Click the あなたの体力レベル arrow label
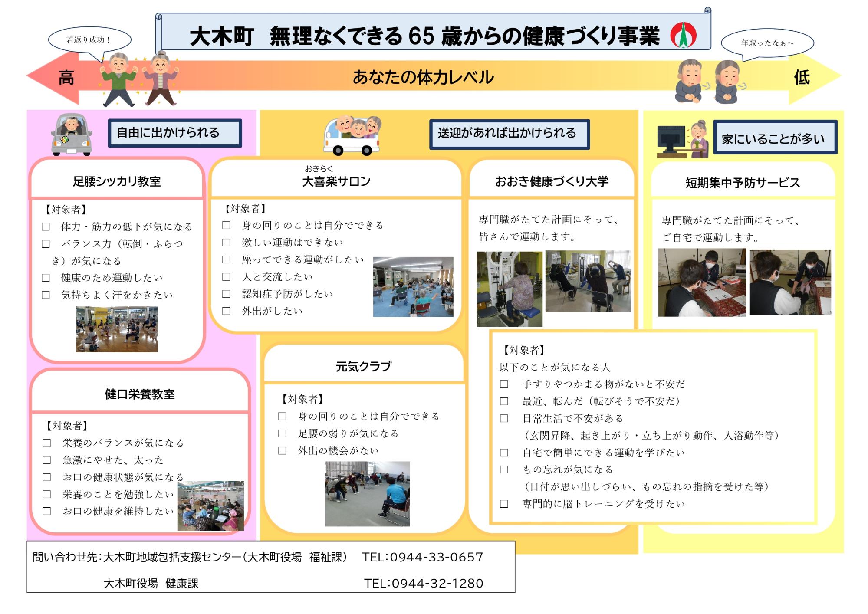 423,77
